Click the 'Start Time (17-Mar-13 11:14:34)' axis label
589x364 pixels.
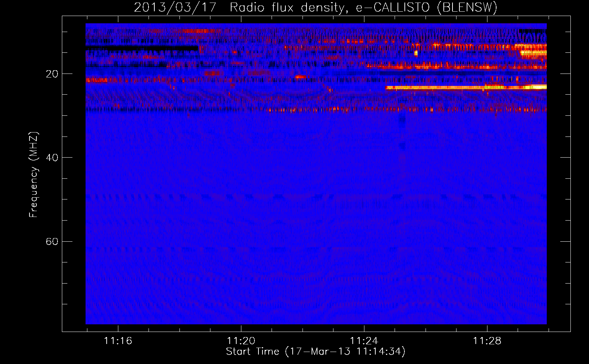pyautogui.click(x=316, y=352)
